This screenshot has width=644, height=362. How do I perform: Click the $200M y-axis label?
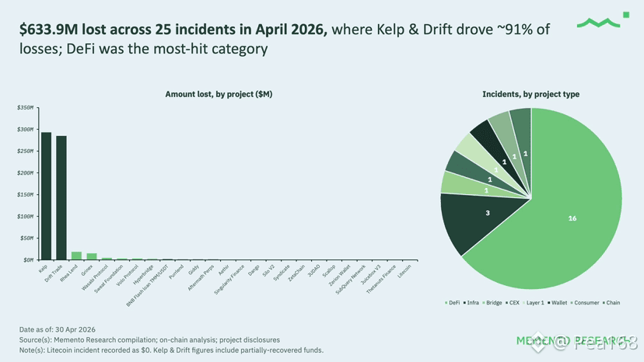25,172
